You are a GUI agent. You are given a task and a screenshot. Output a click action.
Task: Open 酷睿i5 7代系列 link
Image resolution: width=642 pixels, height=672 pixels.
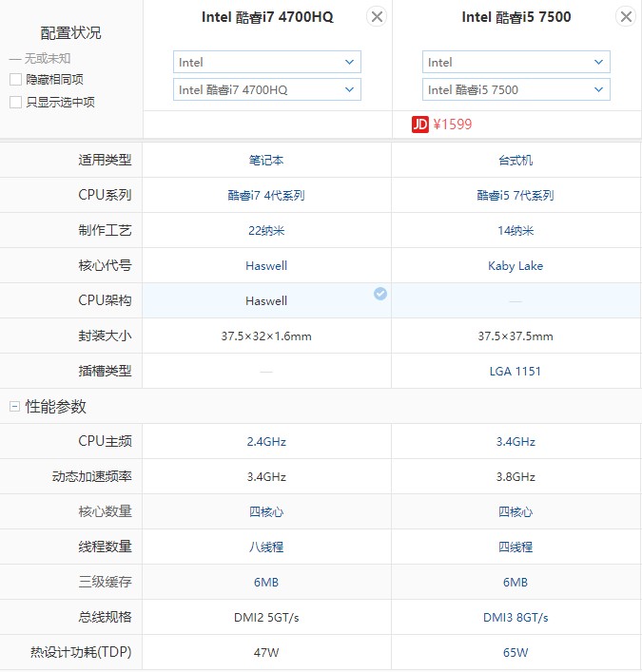click(x=516, y=196)
